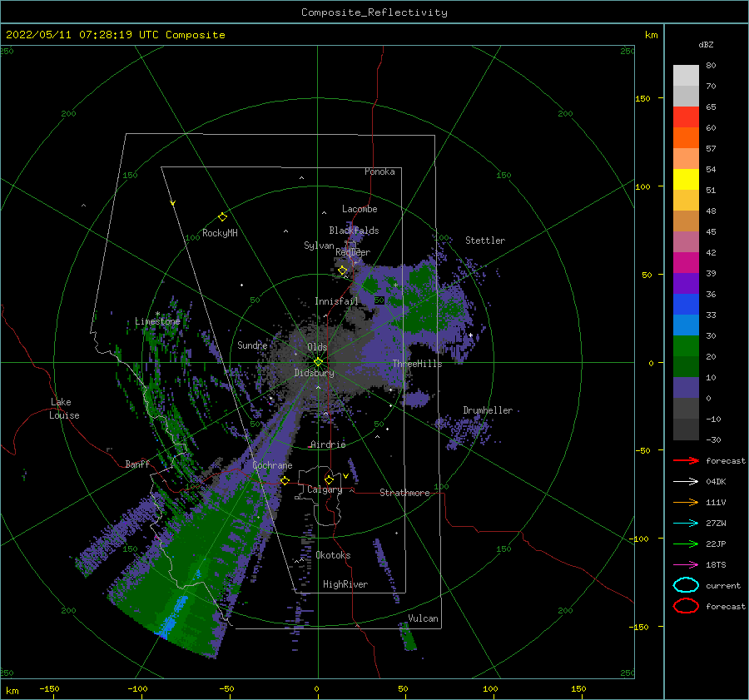Click the Sylvan town label

pyautogui.click(x=319, y=246)
